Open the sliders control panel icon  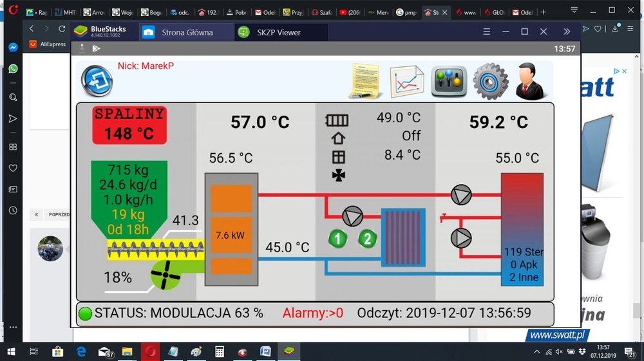pos(449,81)
